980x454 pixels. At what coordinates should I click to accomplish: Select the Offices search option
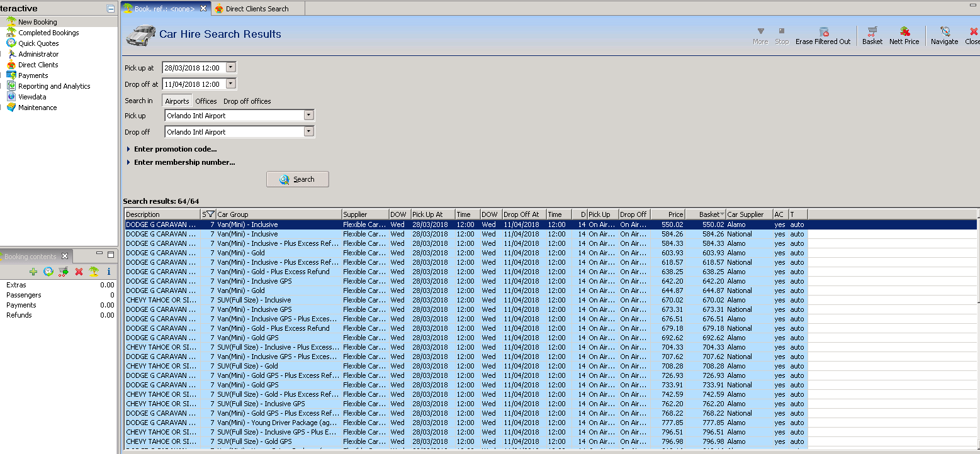pos(206,101)
